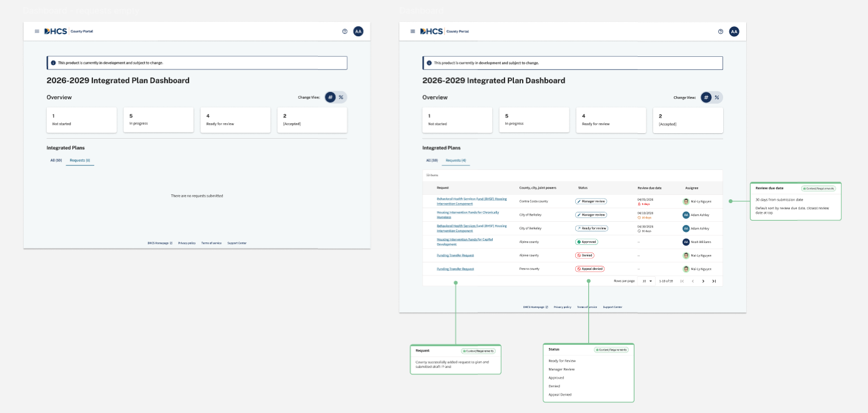Click Support Center link in request-table dashboard footer

[613, 307]
